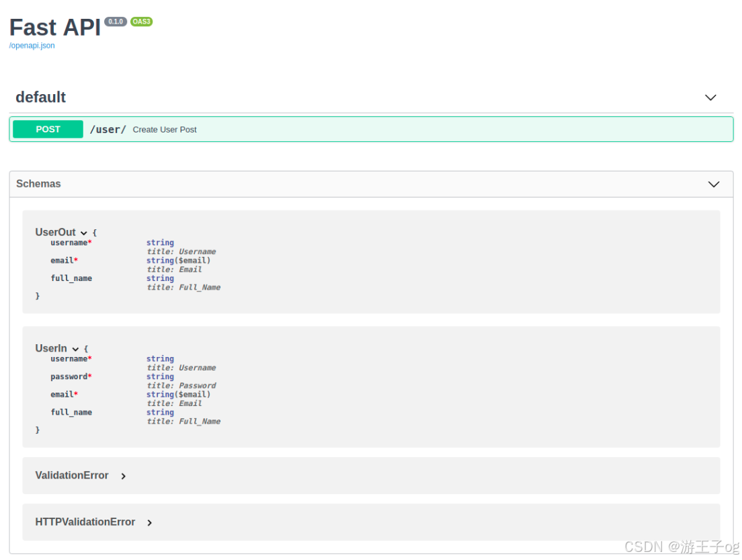This screenshot has width=742, height=560.
Task: Open the /openapi.json specification link
Action: pyautogui.click(x=32, y=45)
